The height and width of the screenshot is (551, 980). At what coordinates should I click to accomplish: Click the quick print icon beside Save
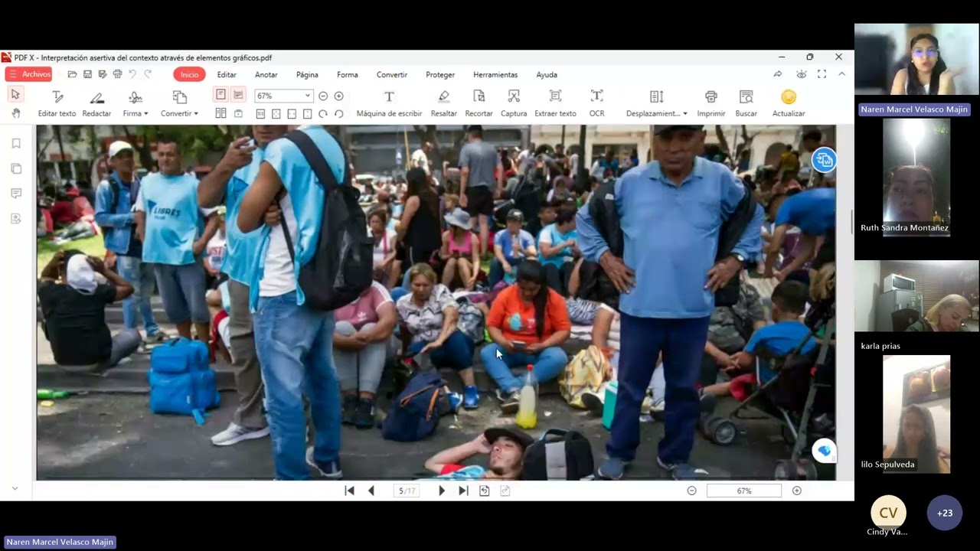[x=117, y=74]
